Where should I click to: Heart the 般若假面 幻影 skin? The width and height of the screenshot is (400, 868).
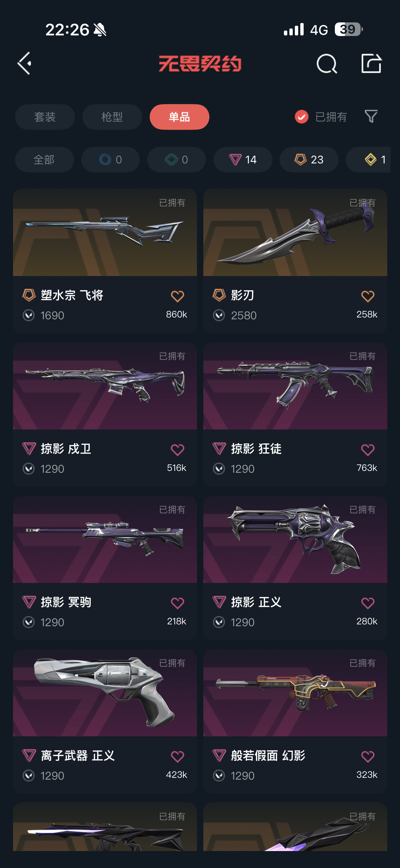(367, 756)
